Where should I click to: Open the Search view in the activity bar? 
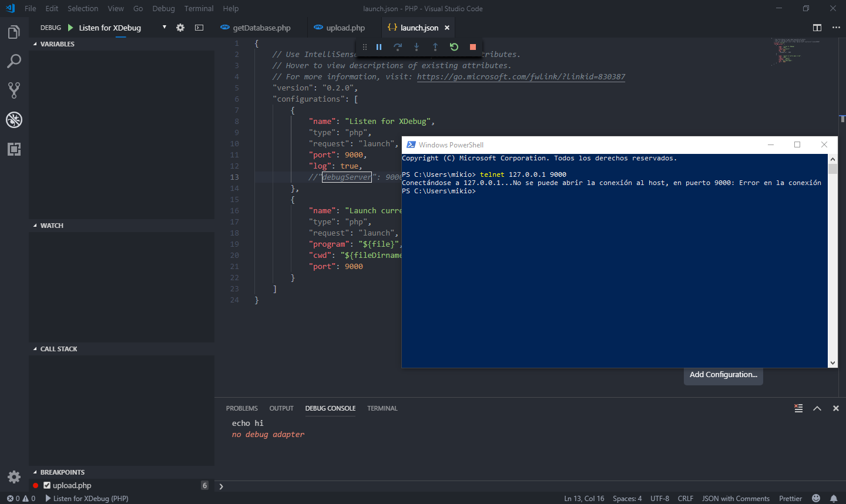14,61
